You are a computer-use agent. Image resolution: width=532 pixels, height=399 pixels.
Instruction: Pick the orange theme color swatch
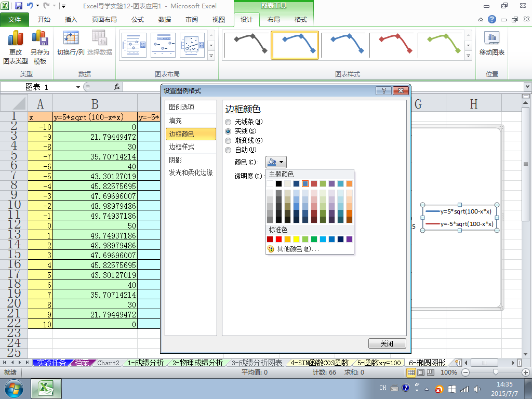349,183
